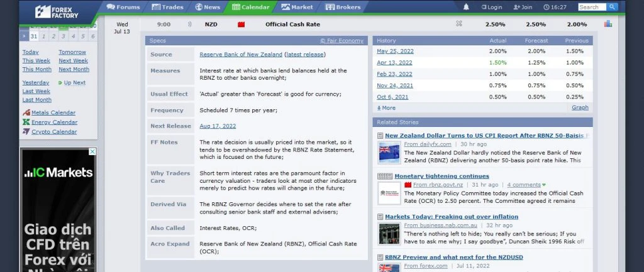Open Reserve Bank of New Zealand source link
This screenshot has height=272, width=644.
[241, 55]
